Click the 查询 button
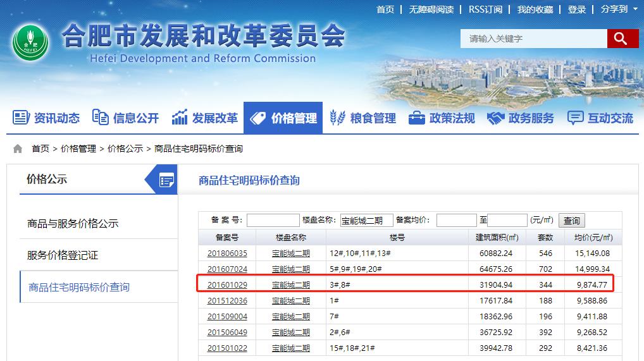This screenshot has height=361, width=644. [x=572, y=221]
